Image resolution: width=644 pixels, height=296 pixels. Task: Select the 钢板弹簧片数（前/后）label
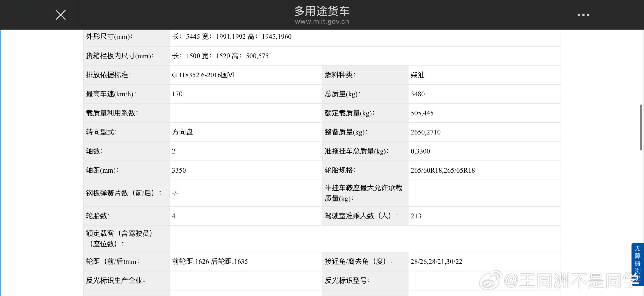tap(124, 193)
